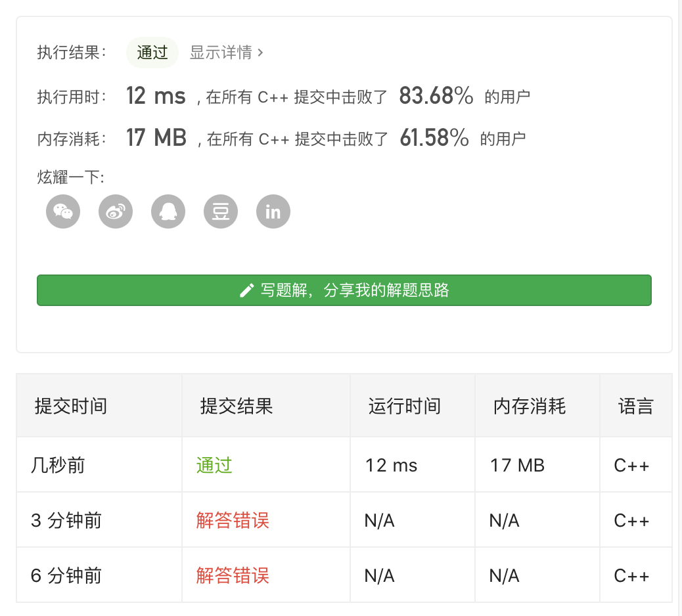Click the 通过 status badge beside 执行结果
The image size is (682, 616).
click(152, 53)
